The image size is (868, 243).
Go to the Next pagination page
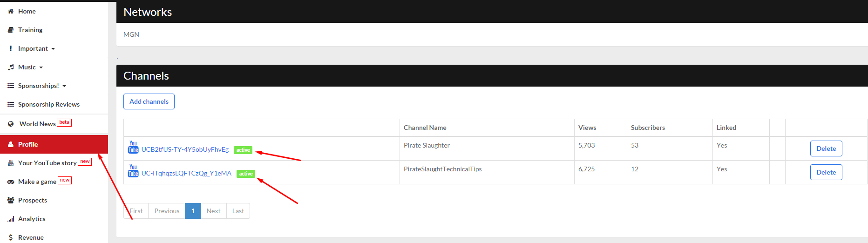(213, 211)
